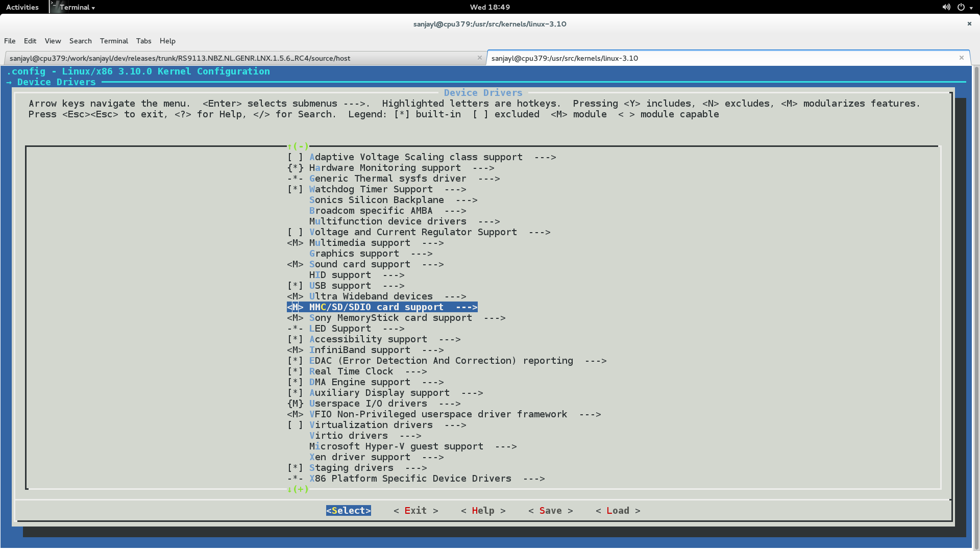Click the Select button at bottom

coord(348,510)
